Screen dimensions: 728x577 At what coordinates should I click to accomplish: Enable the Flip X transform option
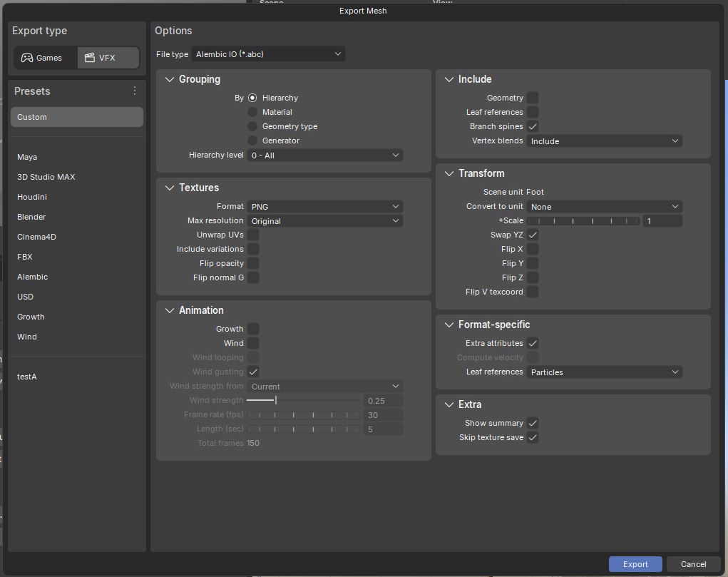point(533,249)
